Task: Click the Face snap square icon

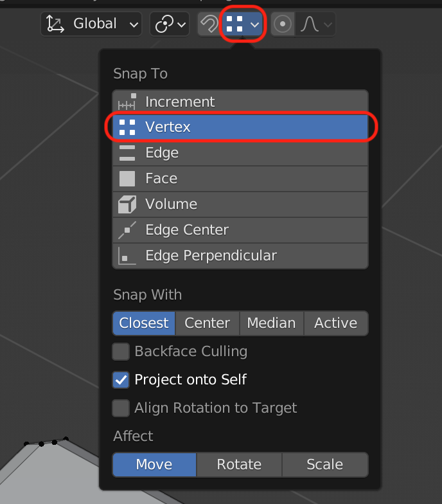Action: tap(127, 179)
